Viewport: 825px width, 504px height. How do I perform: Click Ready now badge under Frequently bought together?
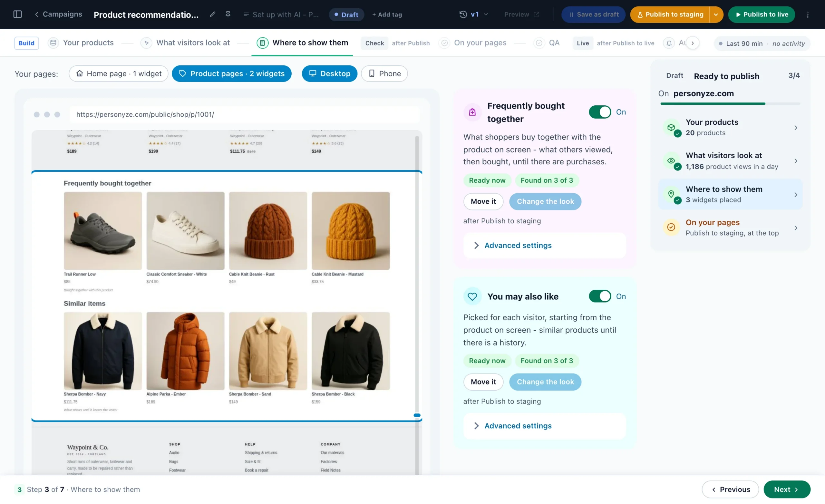click(487, 180)
